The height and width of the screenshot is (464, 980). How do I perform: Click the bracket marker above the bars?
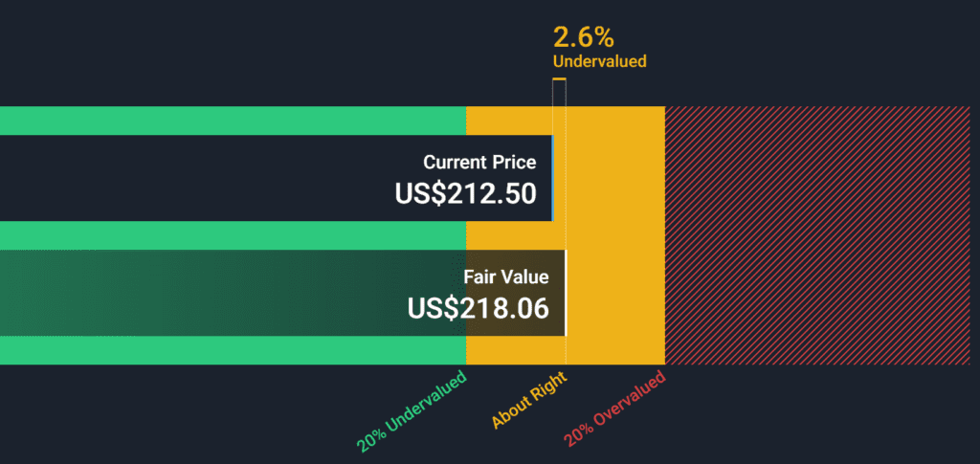[559, 79]
